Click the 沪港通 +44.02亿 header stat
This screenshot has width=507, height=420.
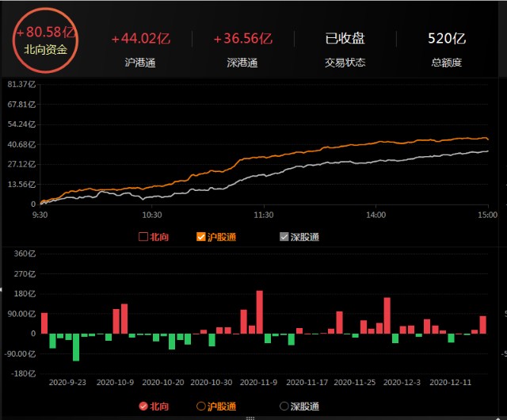click(140, 48)
